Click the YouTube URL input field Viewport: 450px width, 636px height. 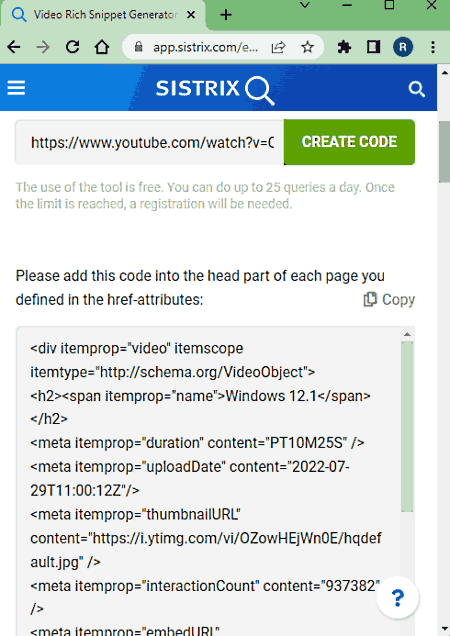point(150,142)
